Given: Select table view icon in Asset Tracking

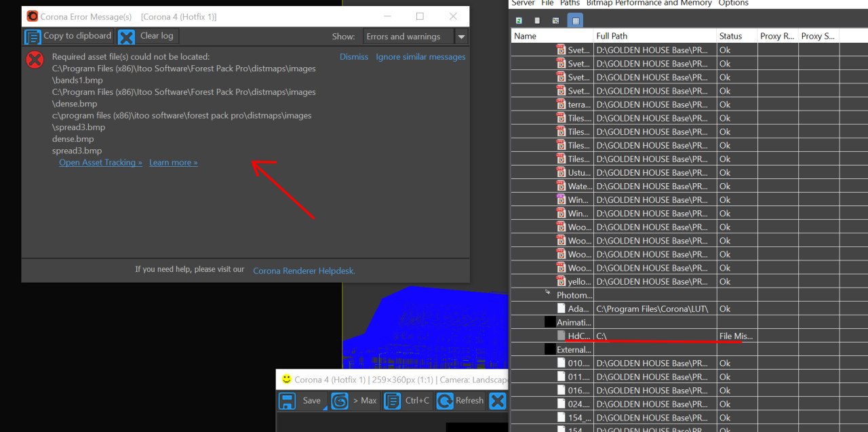Looking at the screenshot, I should coord(575,21).
